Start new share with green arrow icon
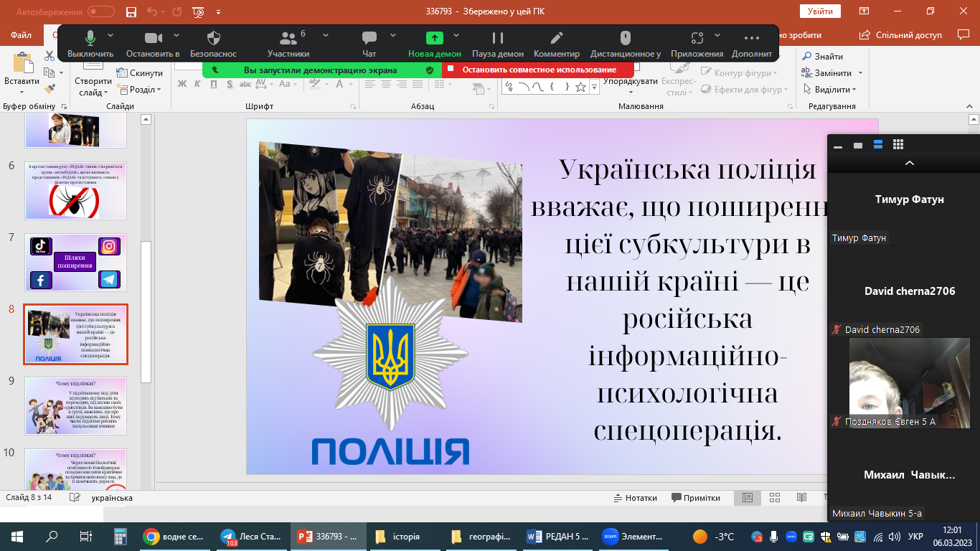This screenshot has height=551, width=980. tap(435, 44)
